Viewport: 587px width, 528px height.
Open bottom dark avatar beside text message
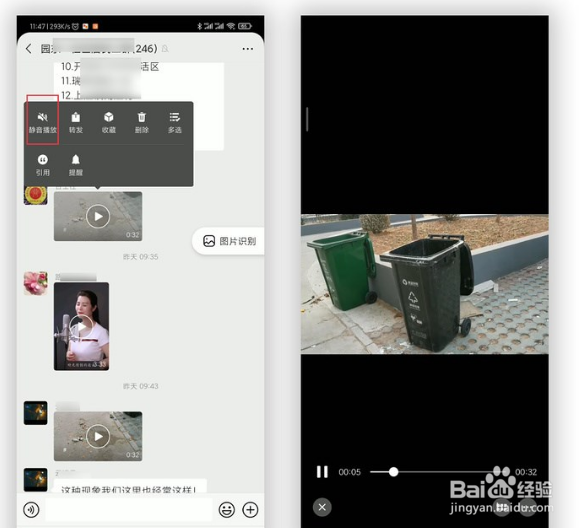[36, 480]
